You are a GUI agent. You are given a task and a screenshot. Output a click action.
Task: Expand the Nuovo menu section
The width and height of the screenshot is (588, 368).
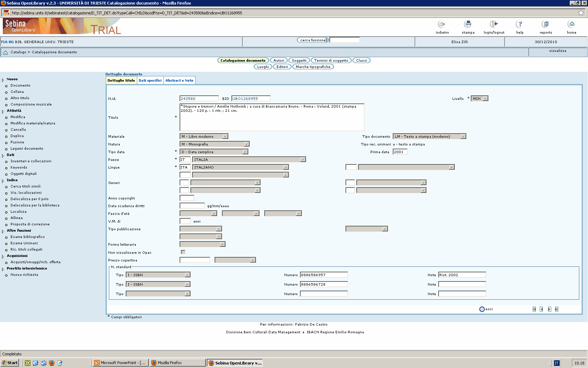[12, 79]
